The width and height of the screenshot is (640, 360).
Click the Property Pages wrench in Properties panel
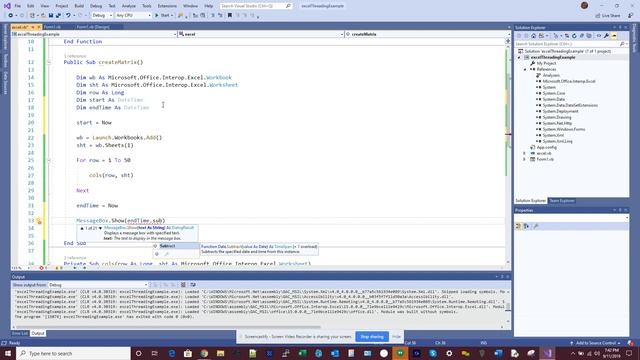coord(536,226)
